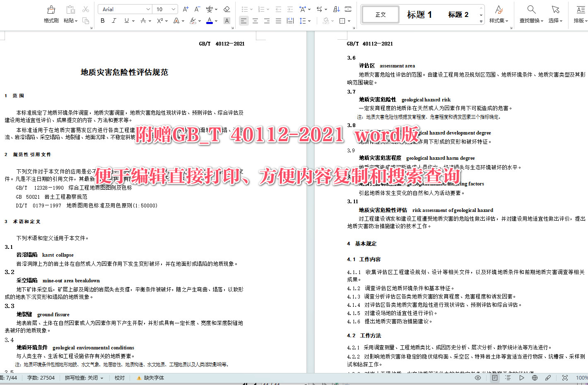
Task: Click the 校对 proofing button
Action: coord(119,378)
